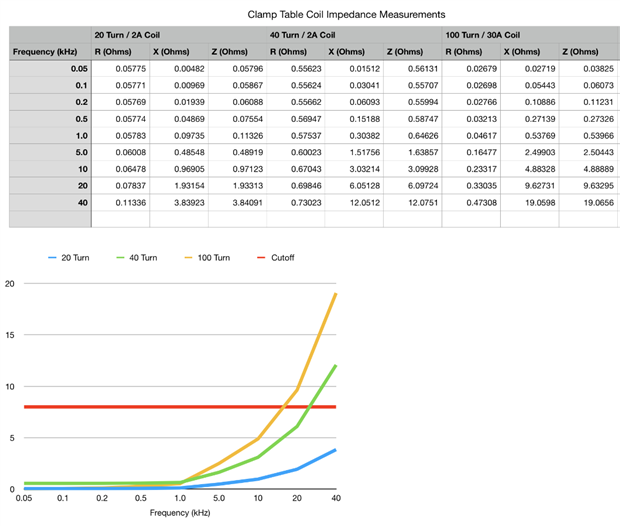Select the table title 'Clamp Table Coil Impedance Measurements'
The height and width of the screenshot is (526, 620).
pyautogui.click(x=346, y=15)
